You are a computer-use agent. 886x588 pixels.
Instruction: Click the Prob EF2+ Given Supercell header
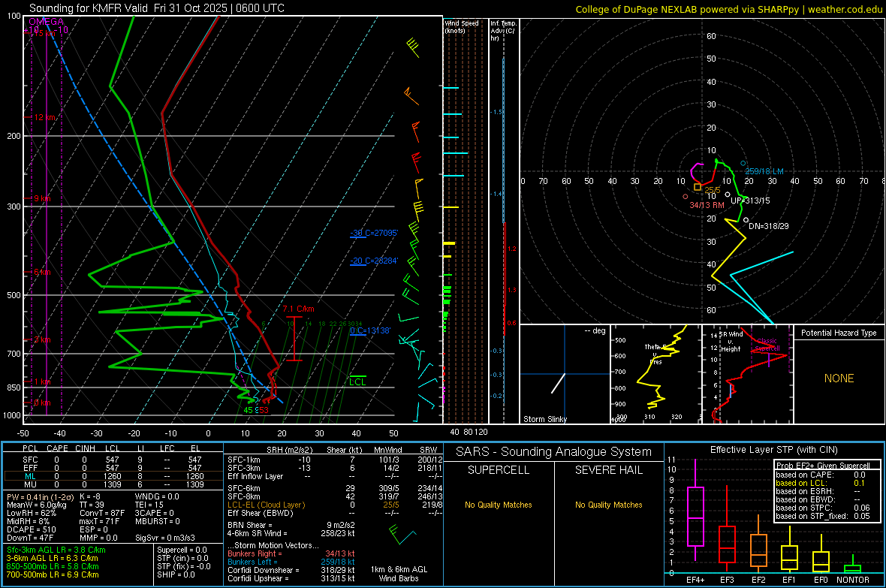click(823, 466)
